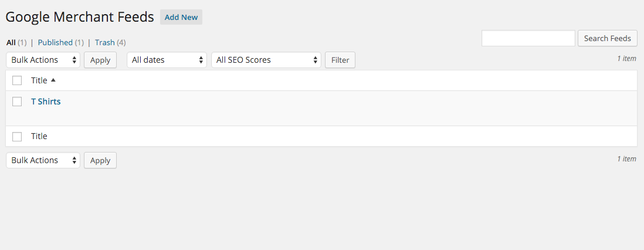The image size is (644, 250).
Task: Sort feeds by the Title column header
Action: [39, 80]
